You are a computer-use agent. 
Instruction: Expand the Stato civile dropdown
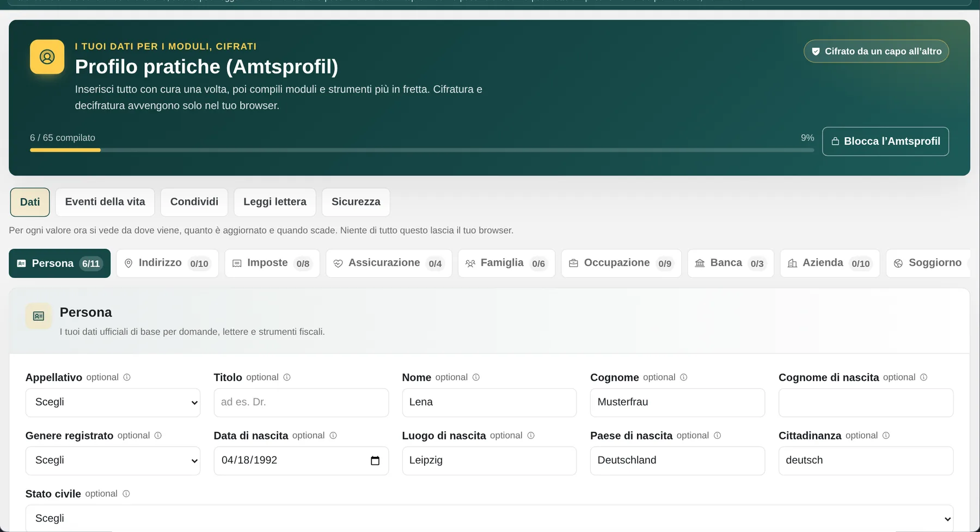pos(489,518)
